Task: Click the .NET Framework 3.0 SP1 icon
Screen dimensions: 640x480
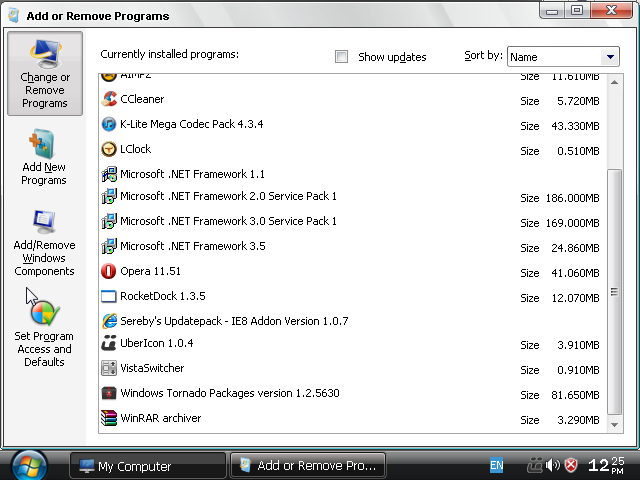Action: [x=109, y=221]
